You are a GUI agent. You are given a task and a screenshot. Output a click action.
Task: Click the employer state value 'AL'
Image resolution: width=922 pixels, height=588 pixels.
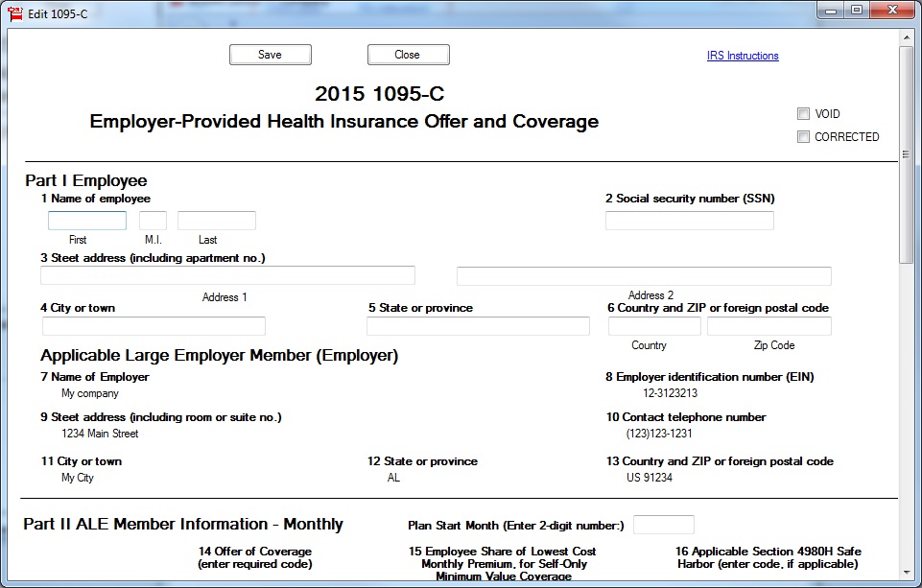point(393,478)
